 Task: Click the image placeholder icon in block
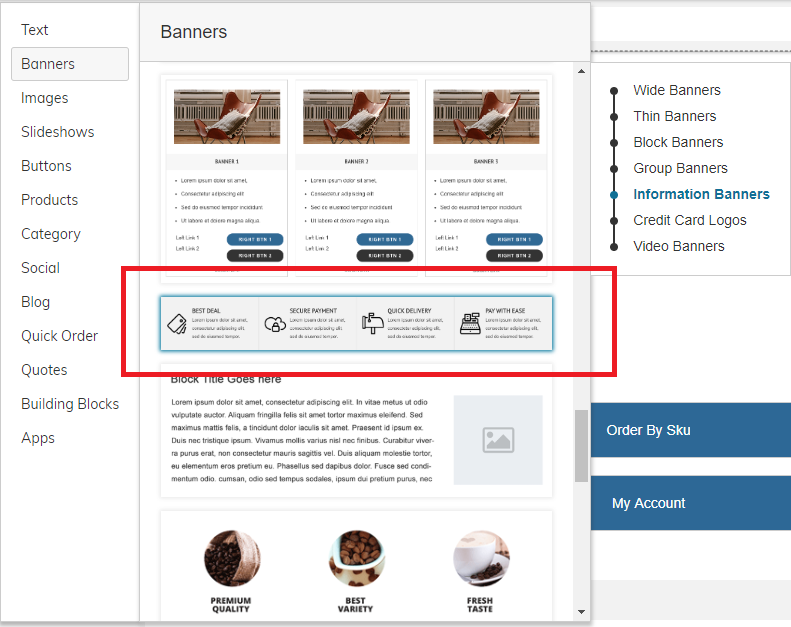[498, 440]
